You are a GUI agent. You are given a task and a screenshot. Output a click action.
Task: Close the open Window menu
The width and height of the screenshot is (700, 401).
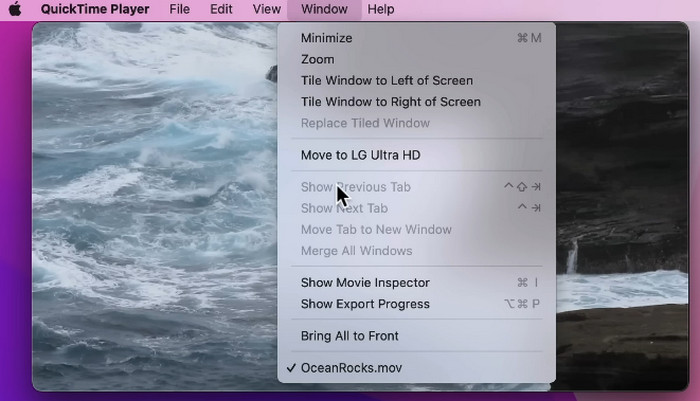(x=324, y=9)
